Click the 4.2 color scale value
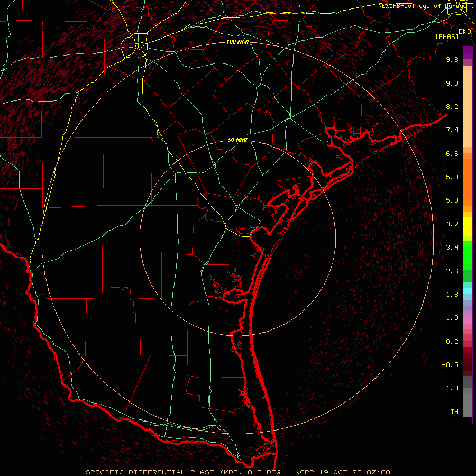Viewport: 476px width, 476px height. point(452,224)
